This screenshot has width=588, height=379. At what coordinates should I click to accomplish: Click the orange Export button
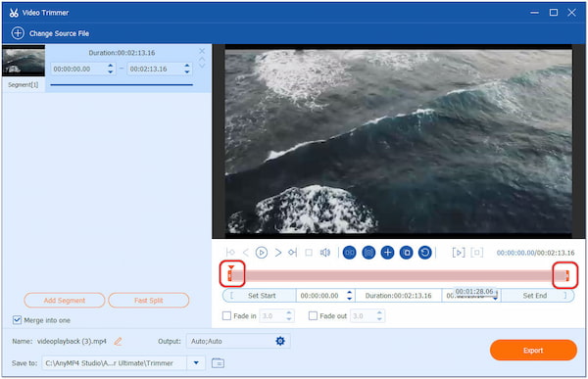[x=533, y=351]
